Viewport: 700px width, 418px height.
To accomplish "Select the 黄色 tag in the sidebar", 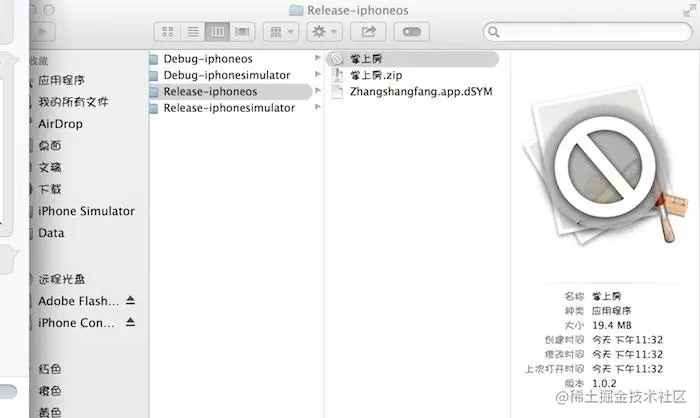I will pyautogui.click(x=50, y=412).
